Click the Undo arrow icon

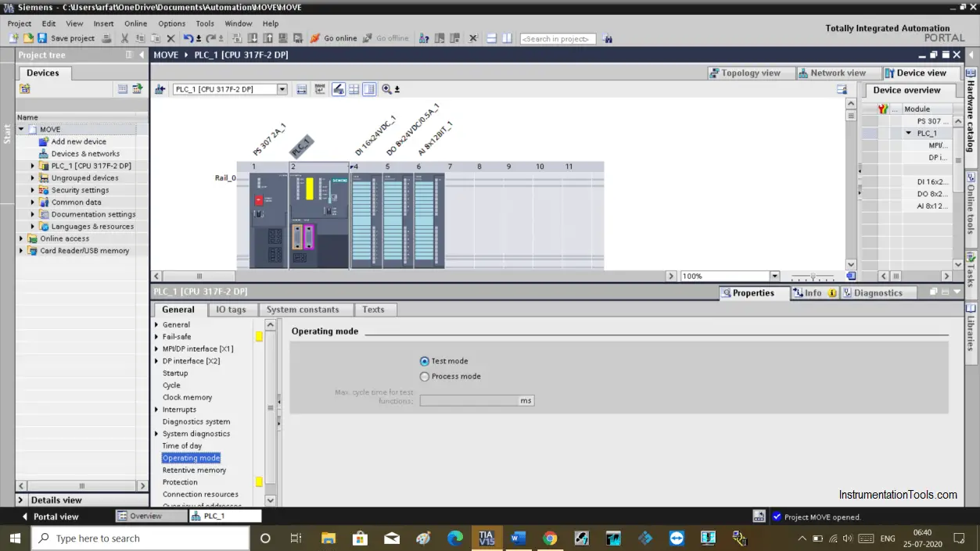coord(188,38)
